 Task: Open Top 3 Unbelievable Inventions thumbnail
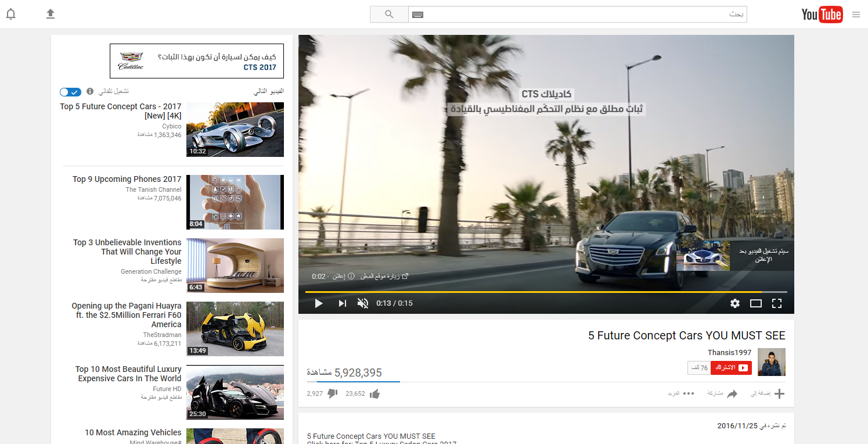tap(235, 266)
